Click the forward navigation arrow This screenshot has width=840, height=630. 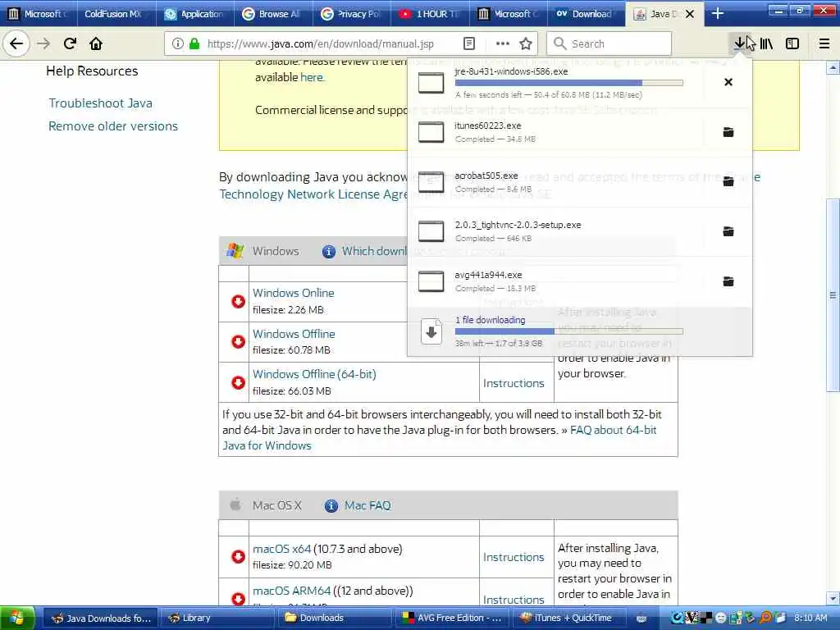(x=43, y=43)
